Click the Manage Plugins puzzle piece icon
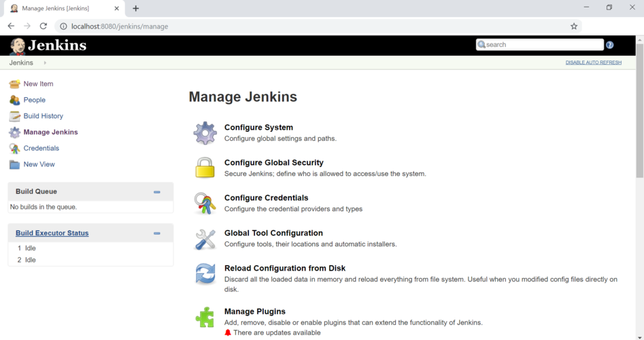The width and height of the screenshot is (644, 340). click(205, 317)
